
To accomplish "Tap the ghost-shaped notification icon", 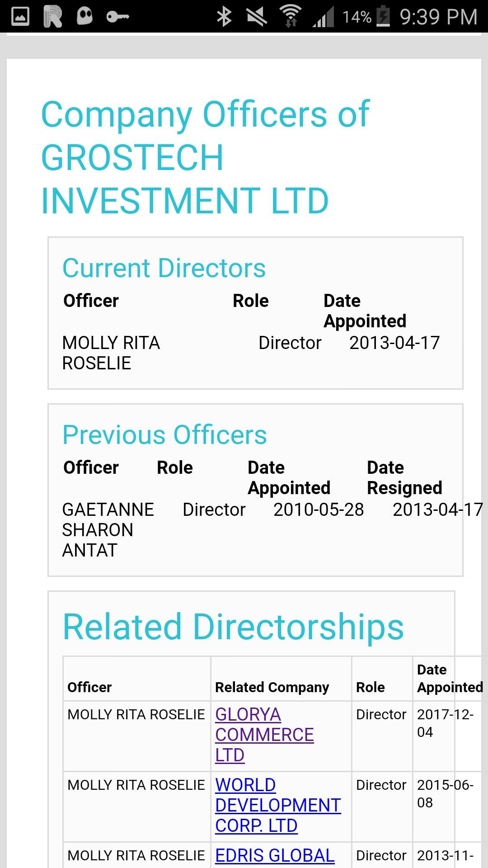I will pyautogui.click(x=84, y=16).
